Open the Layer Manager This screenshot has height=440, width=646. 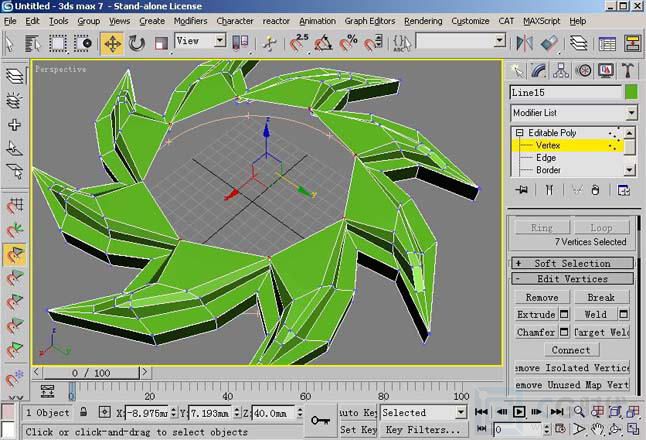pyautogui.click(x=579, y=43)
